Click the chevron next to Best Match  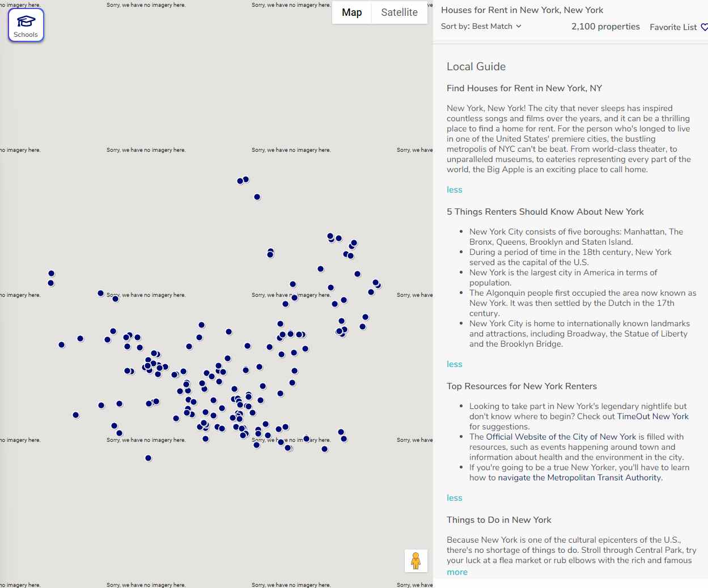tap(519, 27)
